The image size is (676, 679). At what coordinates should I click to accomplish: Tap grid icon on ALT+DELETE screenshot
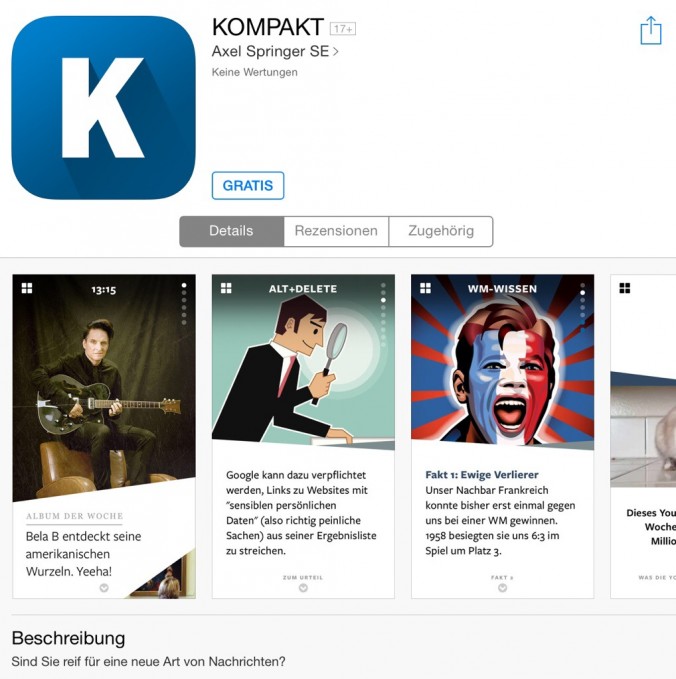(x=226, y=288)
